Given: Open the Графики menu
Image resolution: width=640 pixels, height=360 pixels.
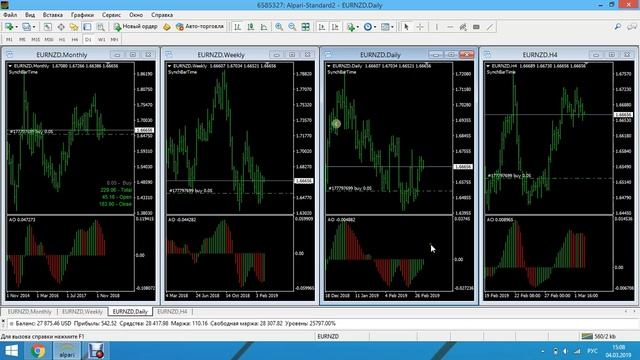Looking at the screenshot, I should [x=82, y=15].
